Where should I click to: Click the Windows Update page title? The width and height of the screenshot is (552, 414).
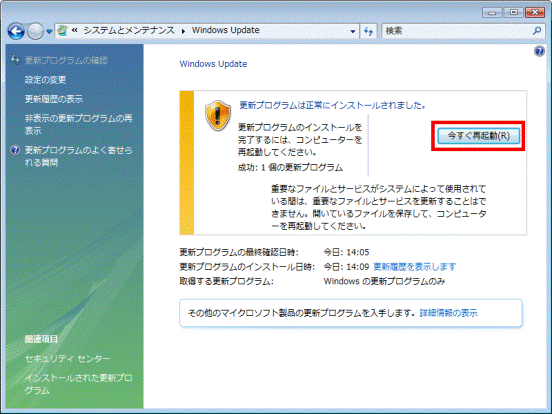[213, 64]
